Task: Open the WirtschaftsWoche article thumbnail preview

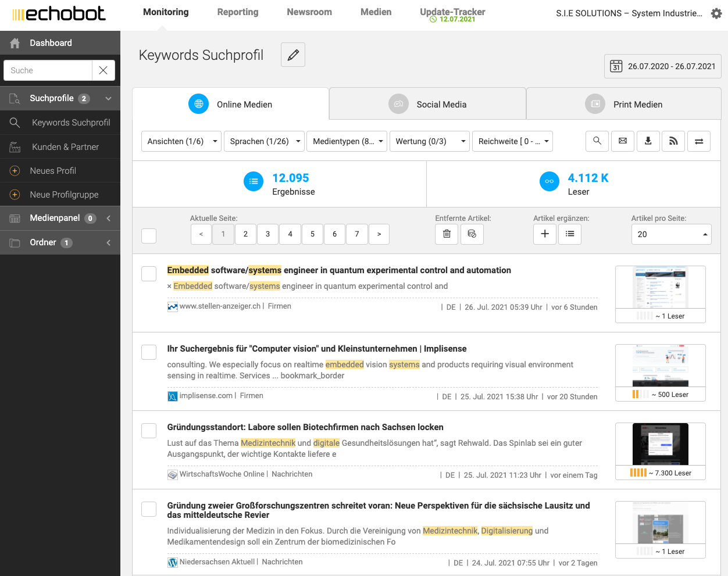Action: [660, 445]
